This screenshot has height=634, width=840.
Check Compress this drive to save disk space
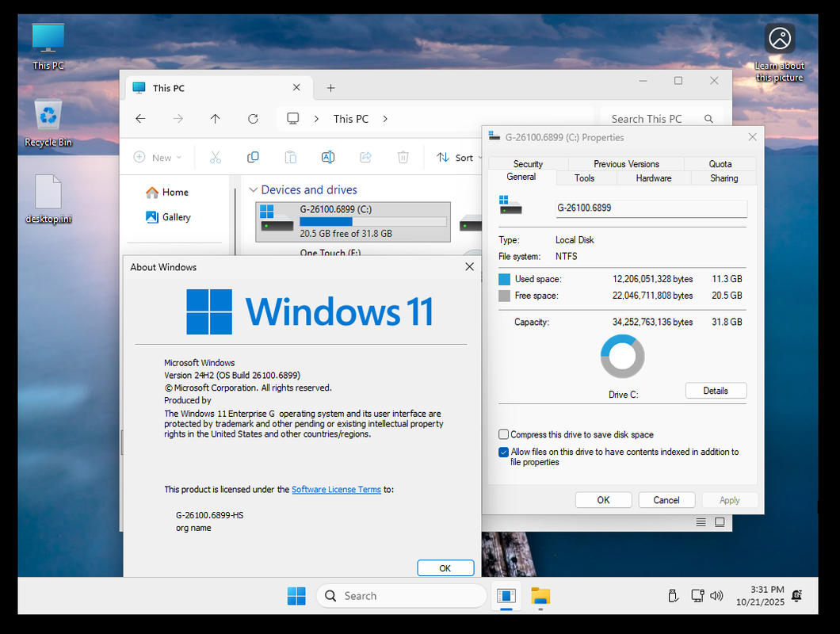click(503, 434)
